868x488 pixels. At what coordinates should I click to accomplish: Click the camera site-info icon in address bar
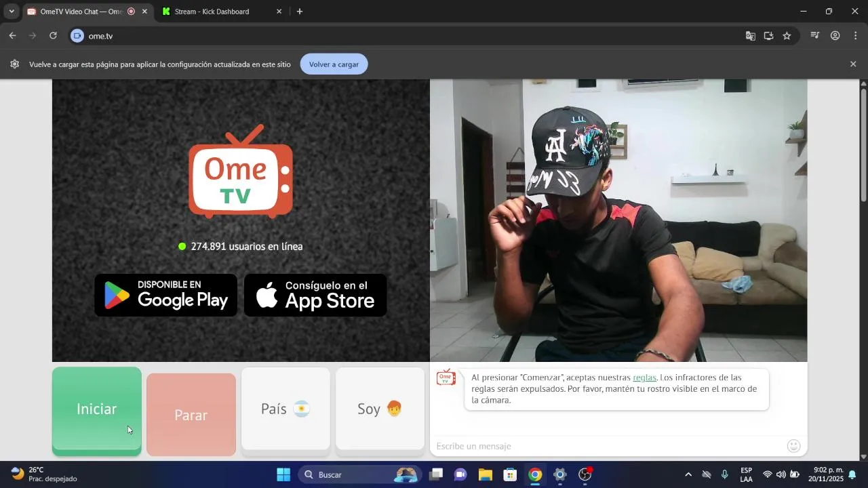pyautogui.click(x=77, y=36)
